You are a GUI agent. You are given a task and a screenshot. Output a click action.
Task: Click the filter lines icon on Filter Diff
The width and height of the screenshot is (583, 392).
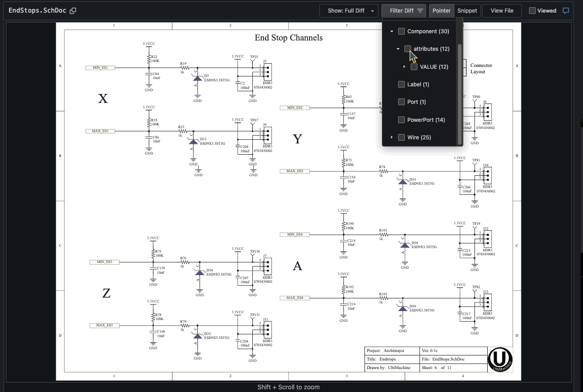click(x=419, y=10)
